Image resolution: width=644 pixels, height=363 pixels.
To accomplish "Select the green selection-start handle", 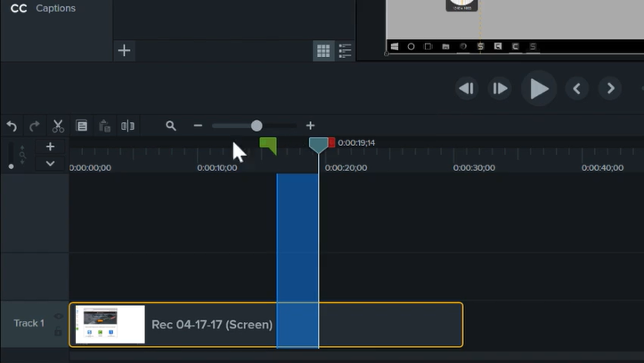I will [268, 146].
